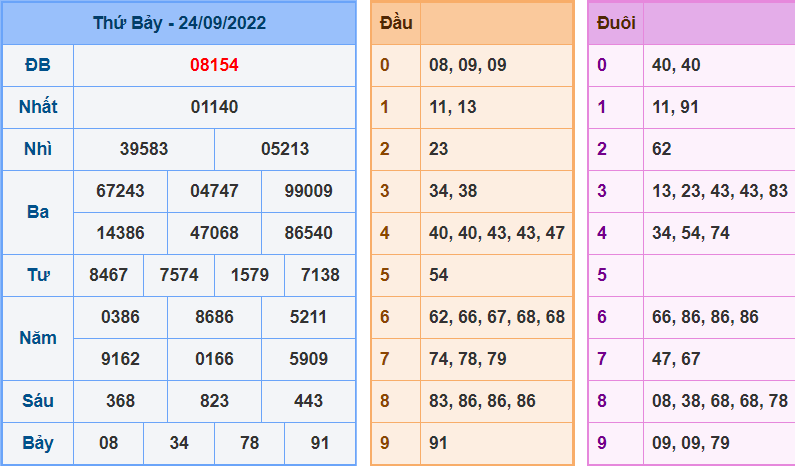795x466 pixels.
Task: Select Sáu prize number 368
Action: pos(121,402)
